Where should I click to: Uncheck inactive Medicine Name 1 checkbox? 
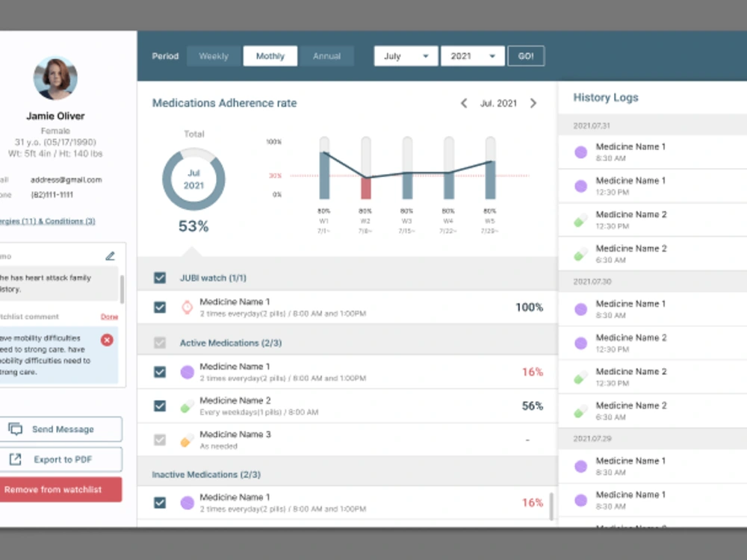[160, 503]
